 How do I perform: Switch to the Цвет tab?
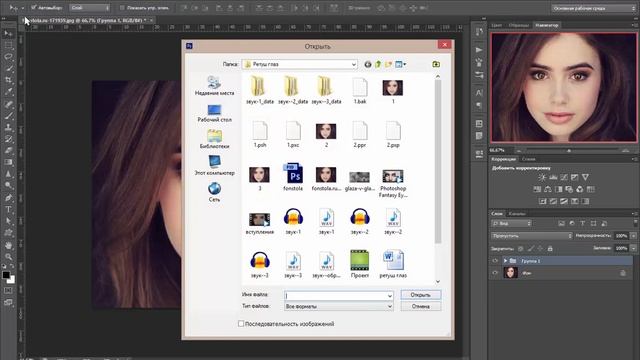[x=496, y=25]
